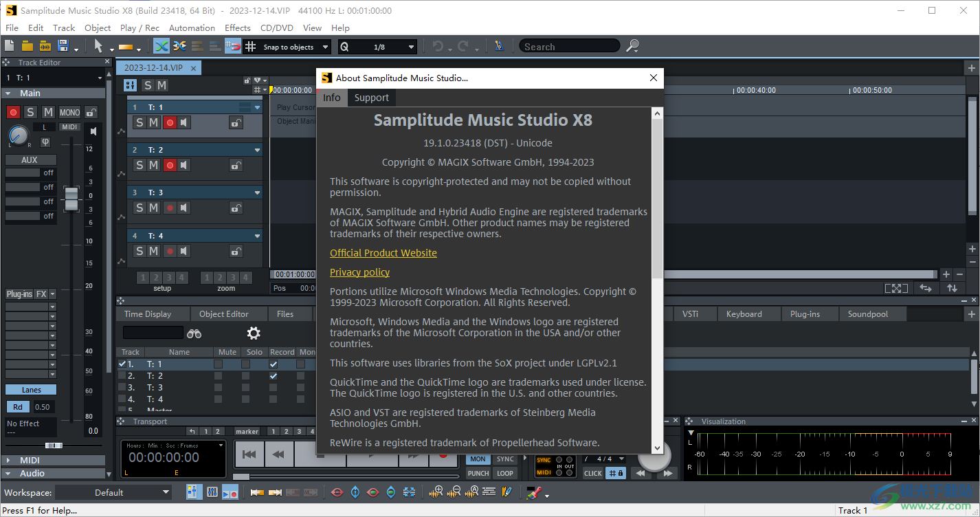980x517 pixels.
Task: Click inside the Search field
Action: [x=569, y=45]
